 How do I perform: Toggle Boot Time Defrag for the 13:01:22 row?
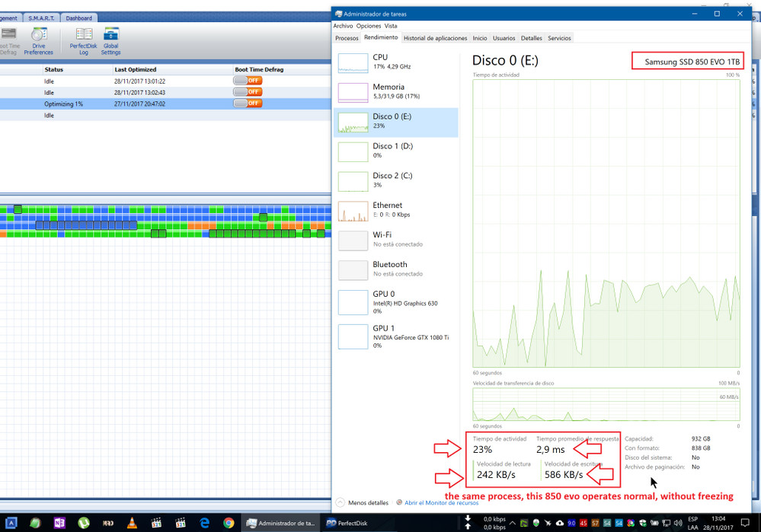pyautogui.click(x=248, y=81)
